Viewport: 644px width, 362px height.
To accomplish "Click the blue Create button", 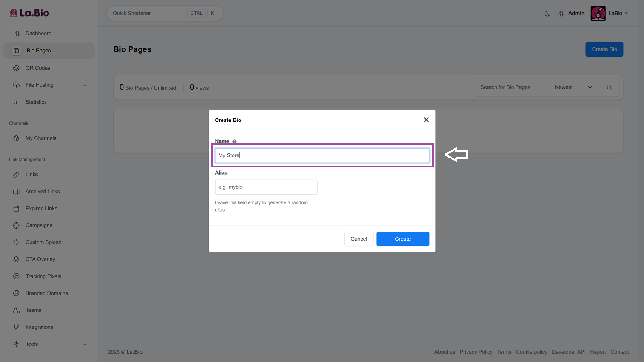I will click(x=402, y=239).
